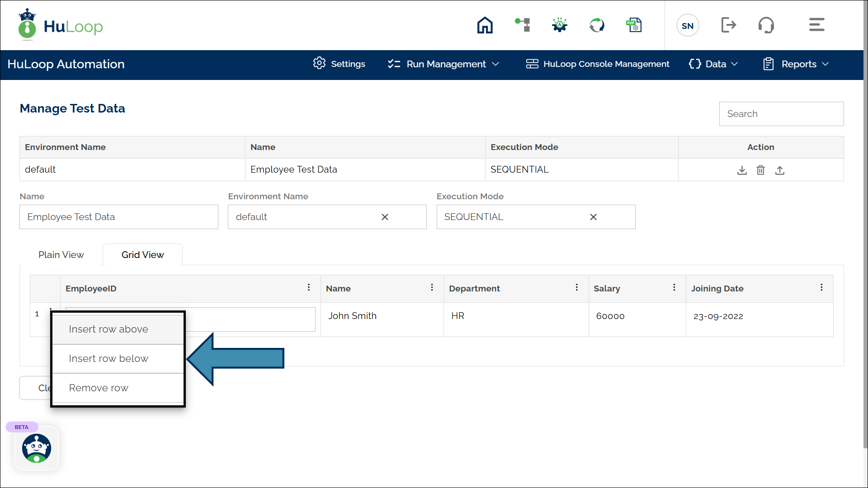This screenshot has width=868, height=488.
Task: Switch to the Plain View tab
Action: click(61, 255)
